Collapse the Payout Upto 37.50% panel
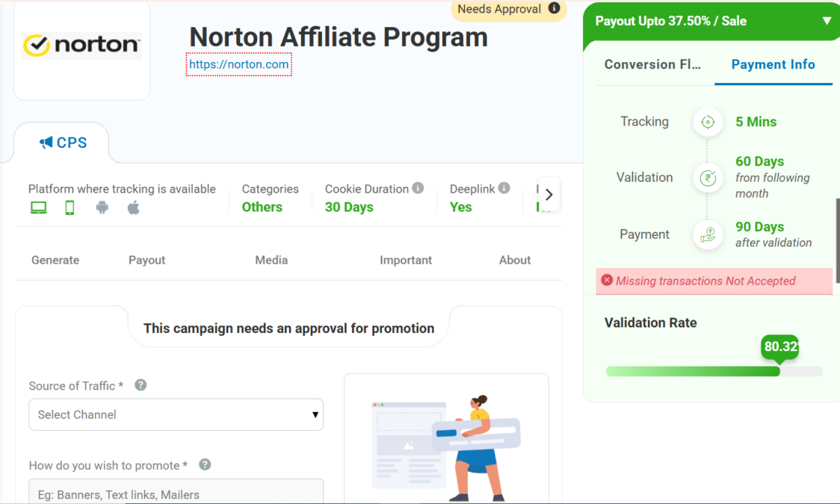Viewport: 840px width, 504px height. (x=827, y=21)
